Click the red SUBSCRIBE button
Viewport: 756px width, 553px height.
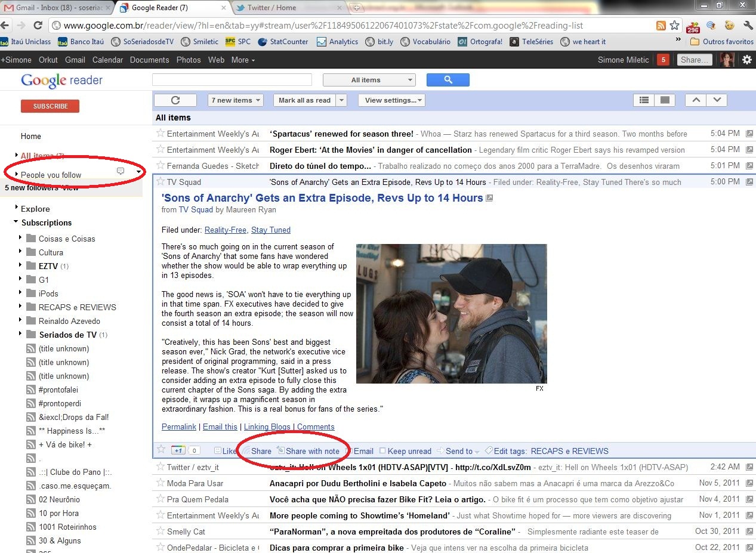[50, 106]
